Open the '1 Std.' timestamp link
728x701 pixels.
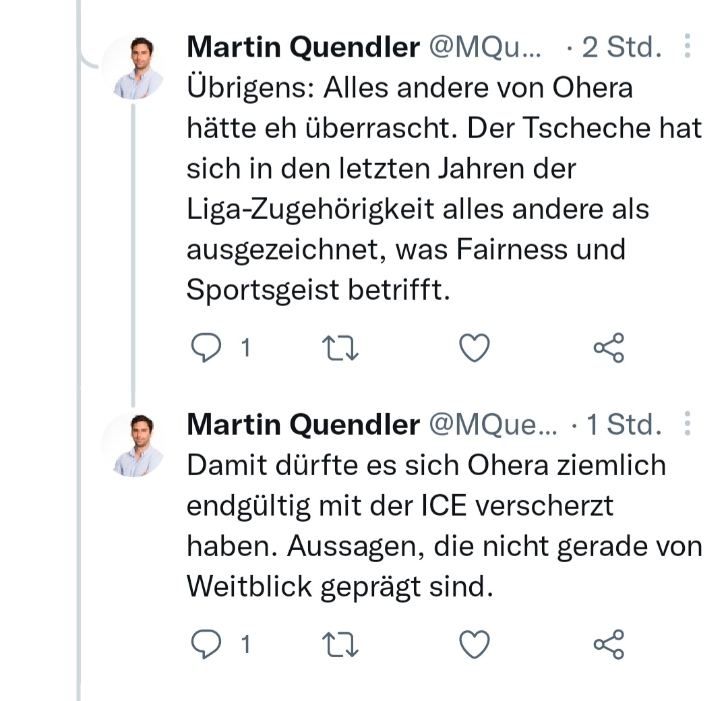point(624,425)
